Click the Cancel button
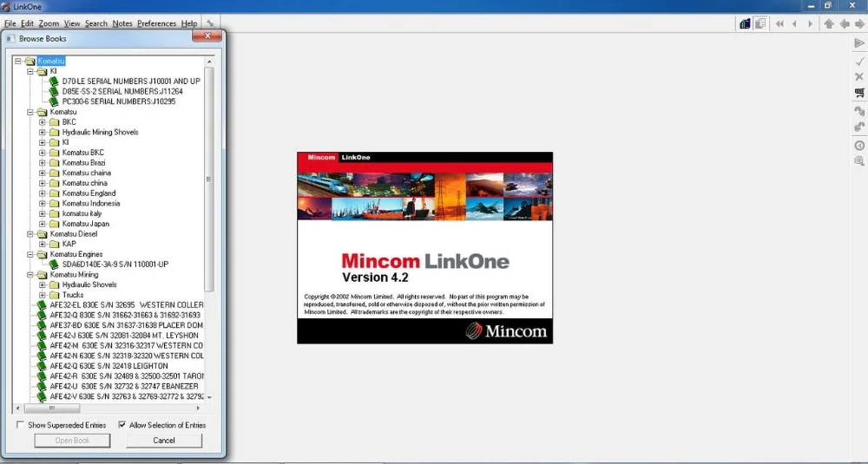Screen dimensions: 868x464 coord(164,441)
